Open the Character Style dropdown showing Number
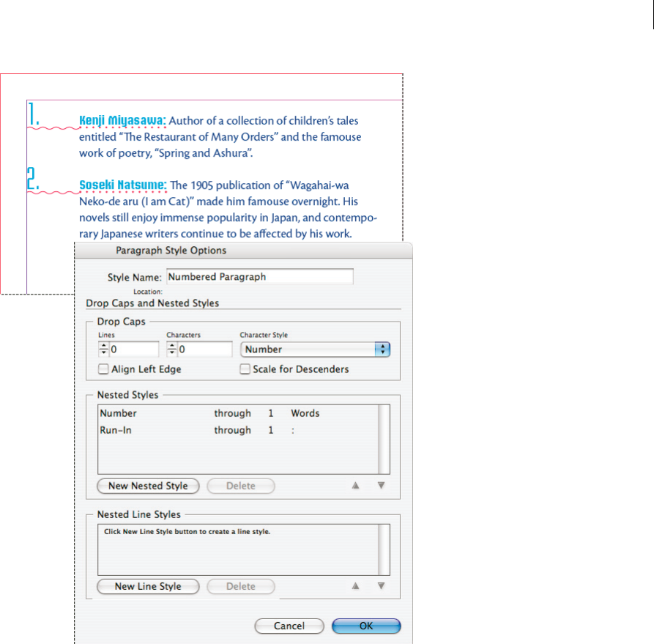 (x=316, y=349)
